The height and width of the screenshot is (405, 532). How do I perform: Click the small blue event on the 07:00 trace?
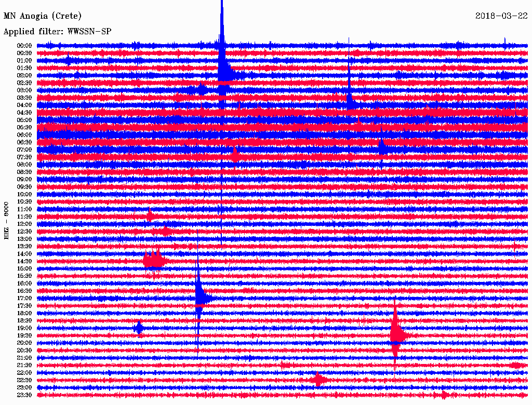tap(382, 148)
